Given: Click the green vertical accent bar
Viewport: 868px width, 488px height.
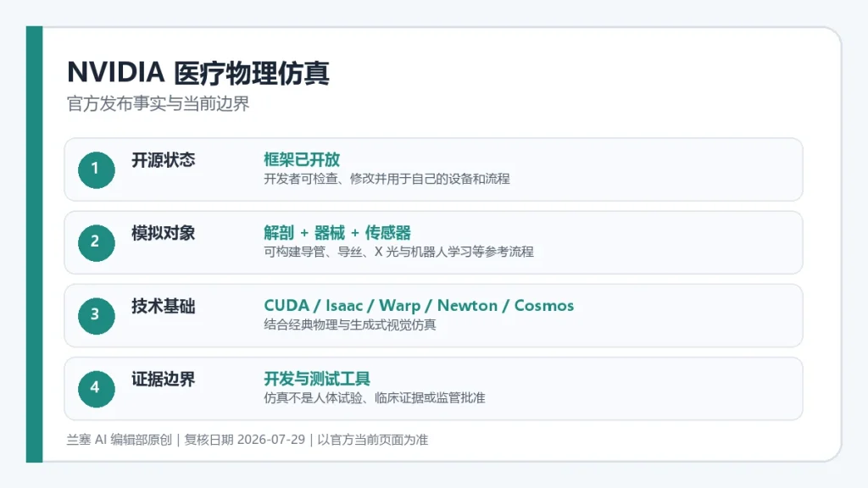Looking at the screenshot, I should click(34, 244).
